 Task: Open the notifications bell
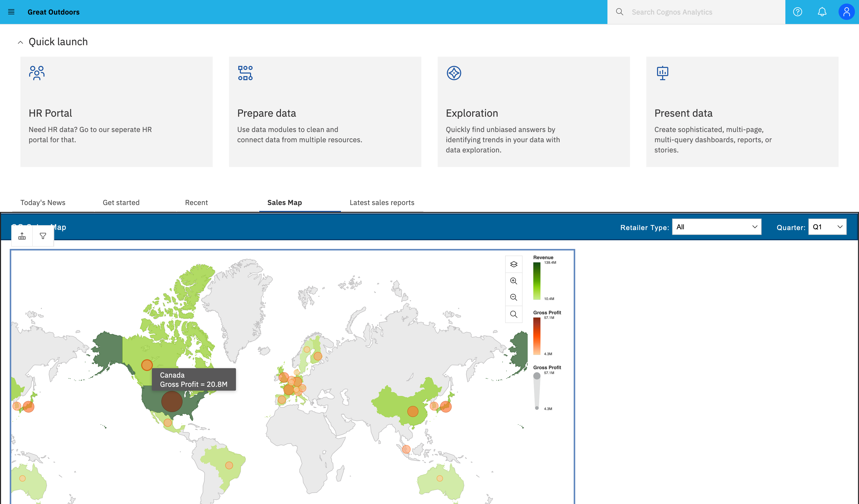click(x=822, y=11)
